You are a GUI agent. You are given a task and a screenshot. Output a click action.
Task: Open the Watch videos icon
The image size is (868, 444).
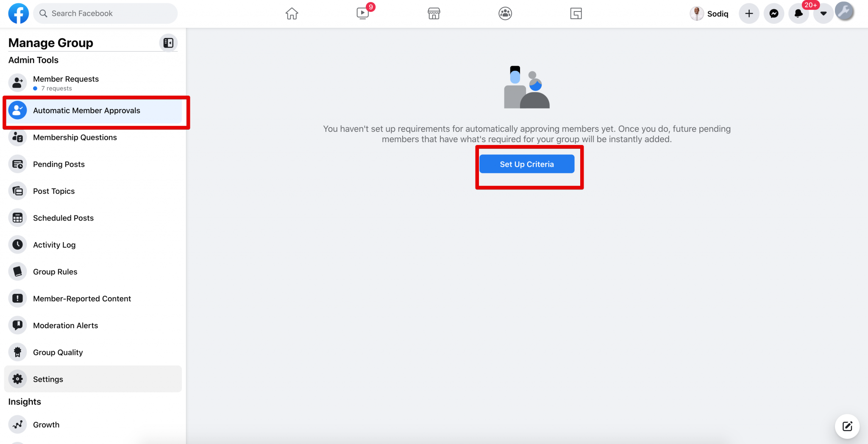point(363,14)
